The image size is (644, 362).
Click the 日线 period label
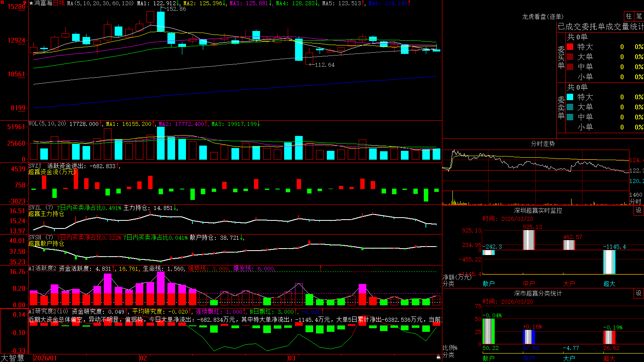click(59, 3)
